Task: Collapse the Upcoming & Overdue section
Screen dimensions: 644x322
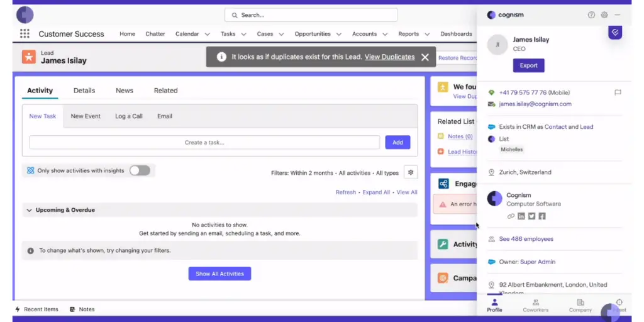Action: [29, 210]
